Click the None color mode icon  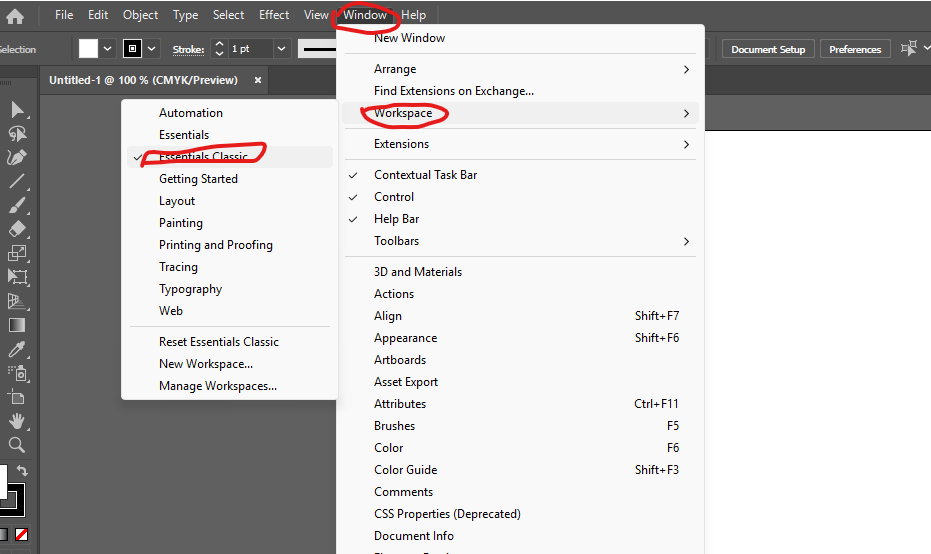[21, 534]
